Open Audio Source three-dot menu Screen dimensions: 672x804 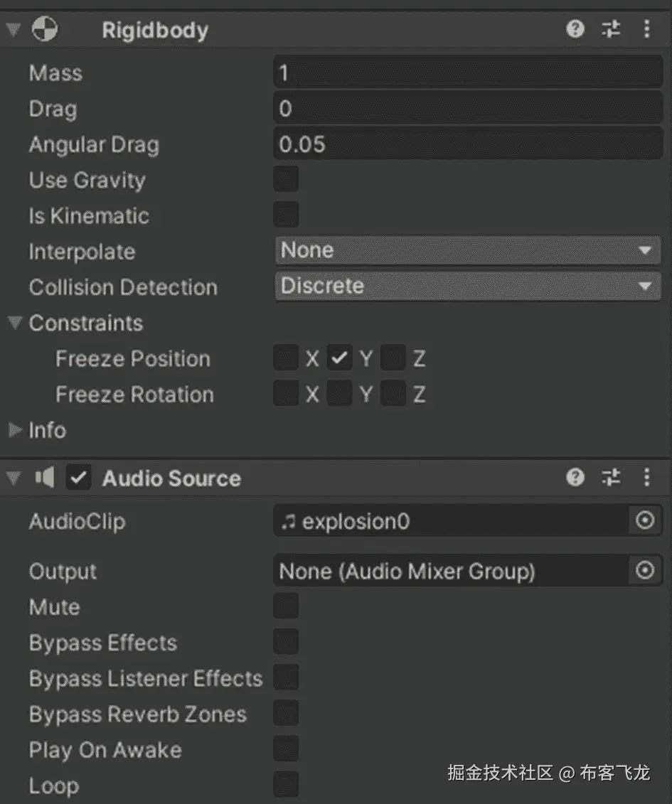pos(646,477)
